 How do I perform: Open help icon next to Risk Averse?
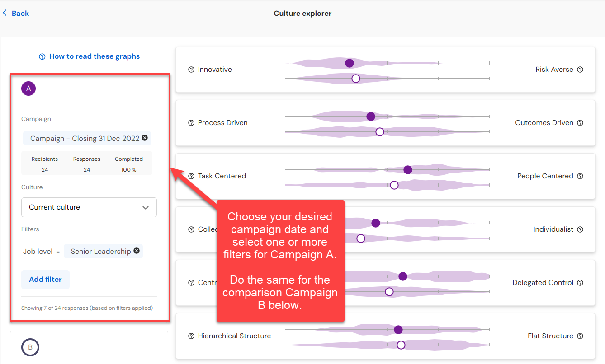(x=580, y=70)
